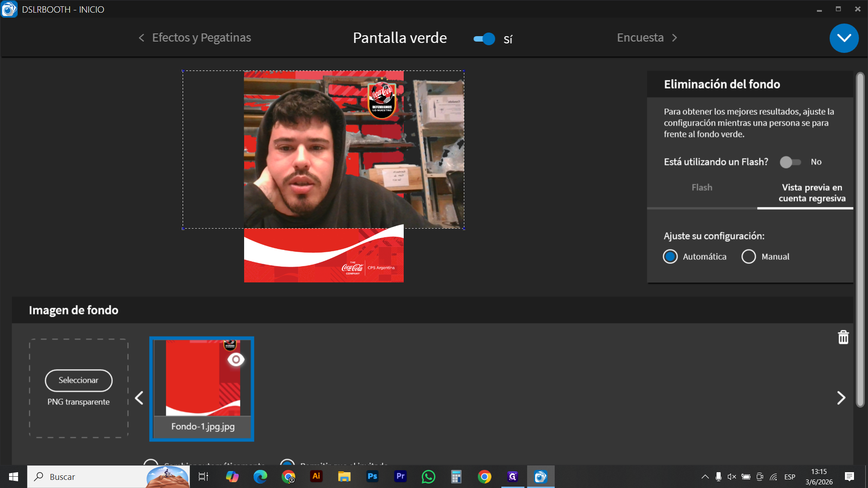Open Microsoft Copilot from taskbar

pyautogui.click(x=232, y=477)
